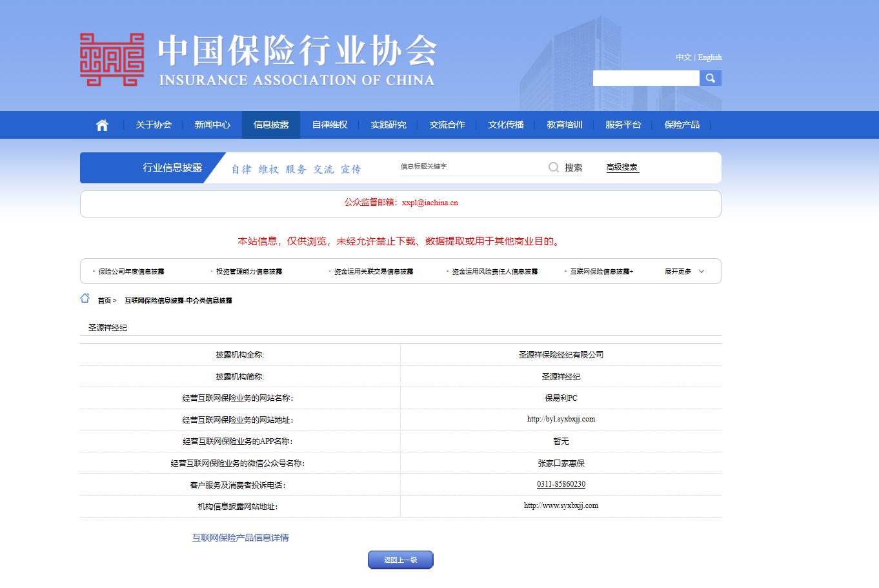Click the 圣源祥经纪 section heading
Image resolution: width=879 pixels, height=588 pixels.
108,328
